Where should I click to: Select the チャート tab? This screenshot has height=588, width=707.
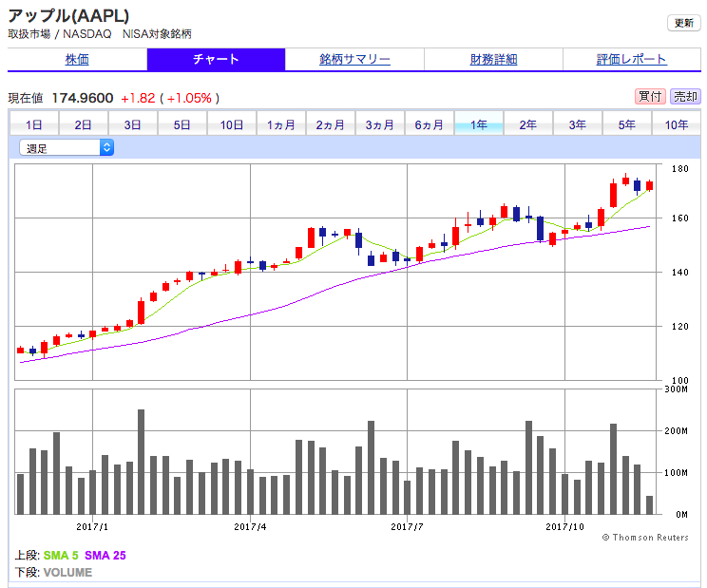click(x=216, y=60)
